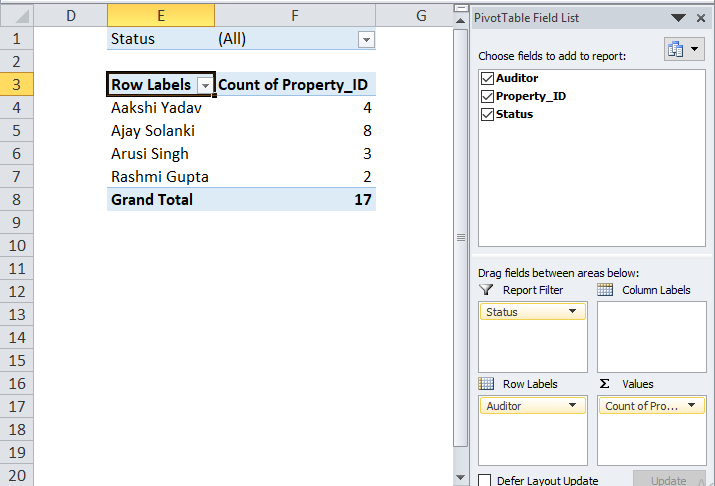
Task: Enable Defer Layout Update checkbox
Action: point(485,480)
